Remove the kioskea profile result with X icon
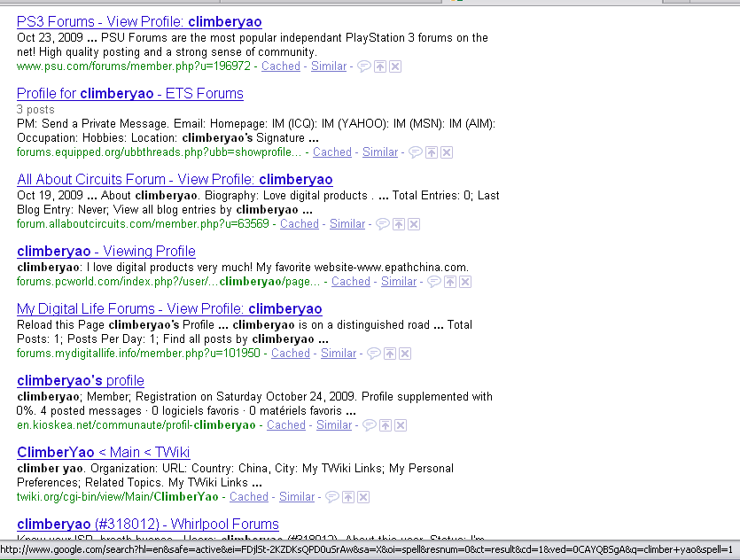This screenshot has width=740, height=560. 401,425
